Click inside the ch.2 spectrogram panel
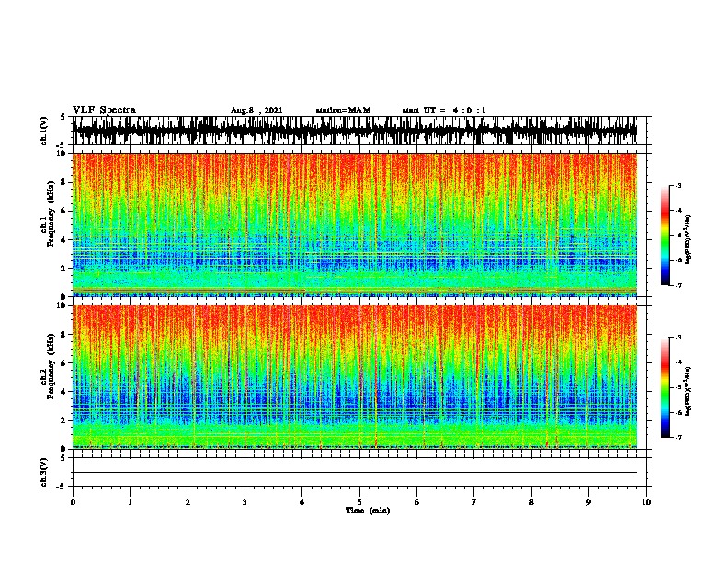The width and height of the screenshot is (728, 563). (x=354, y=377)
